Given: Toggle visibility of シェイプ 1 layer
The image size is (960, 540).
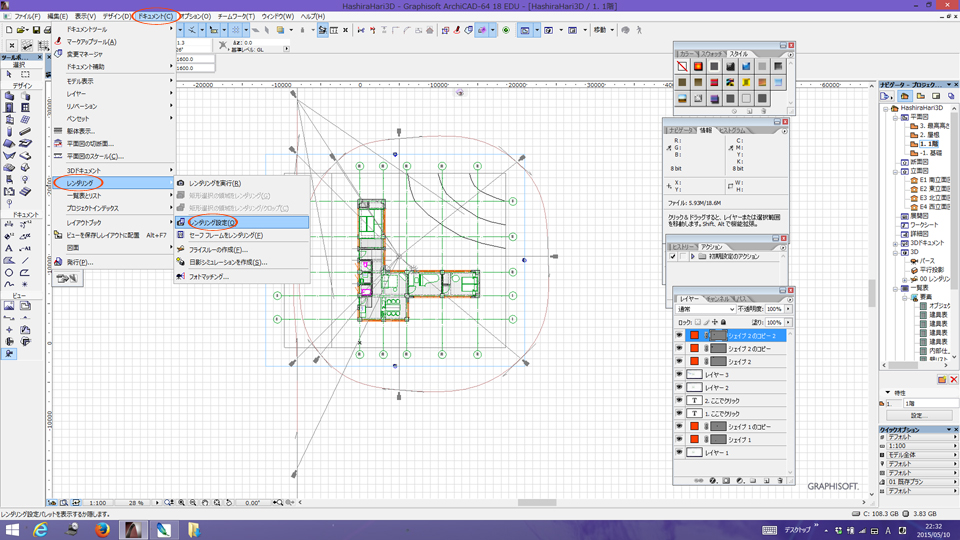Looking at the screenshot, I should point(679,440).
